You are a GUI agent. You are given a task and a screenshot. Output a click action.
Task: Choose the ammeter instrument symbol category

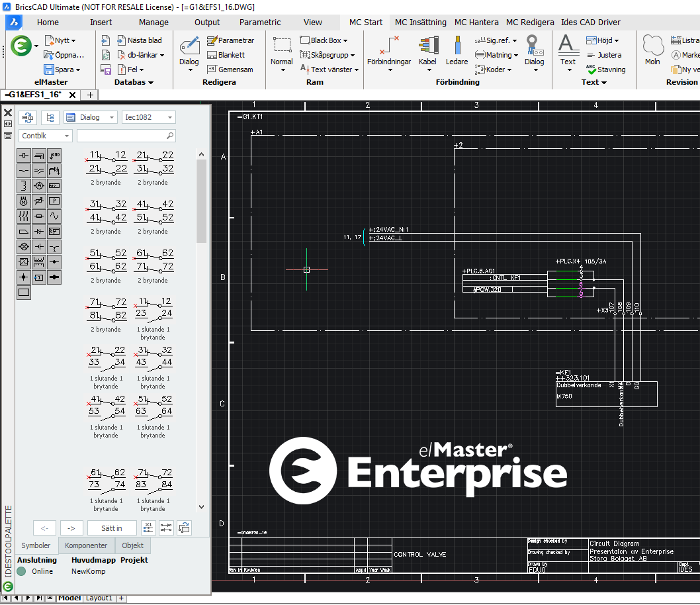(39, 186)
